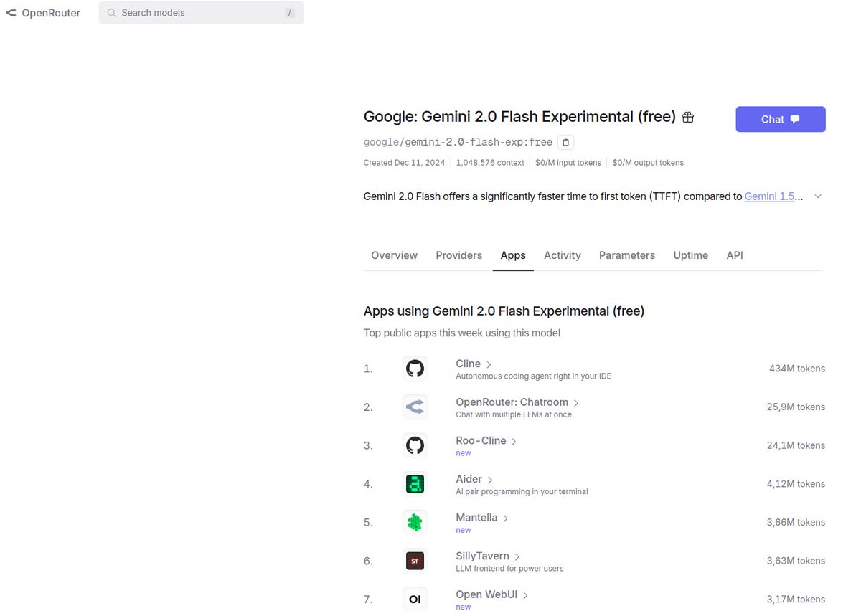Click the SillyTavern app icon
The width and height of the screenshot is (861, 616).
click(415, 561)
